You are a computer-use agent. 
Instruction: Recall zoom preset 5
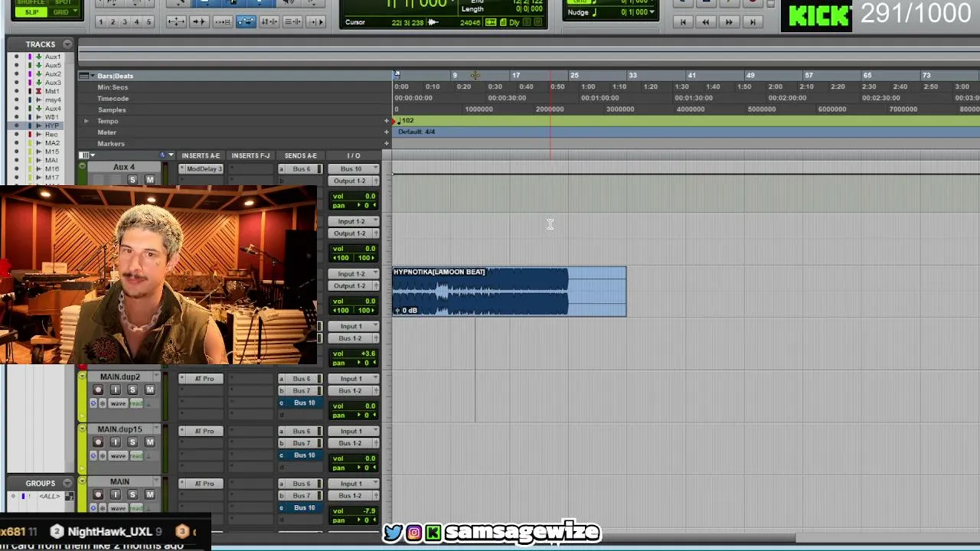tap(149, 21)
